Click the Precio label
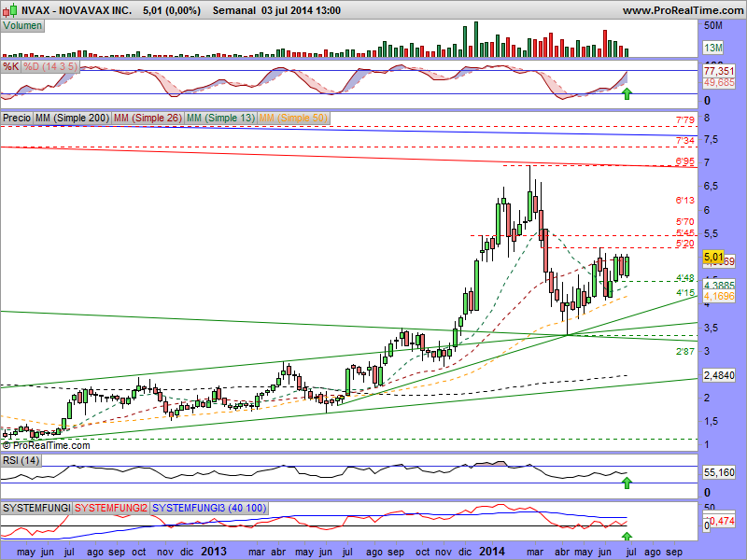The width and height of the screenshot is (747, 560). 17,118
